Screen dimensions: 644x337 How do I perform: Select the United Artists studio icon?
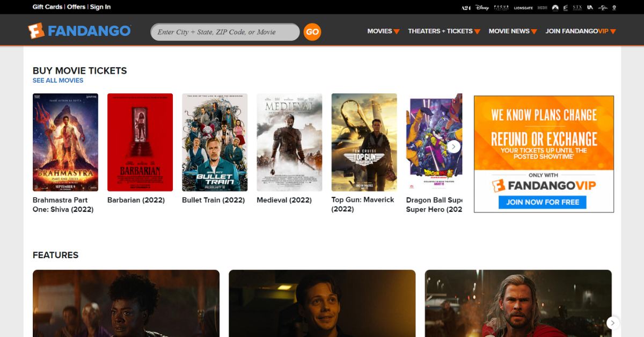(589, 8)
